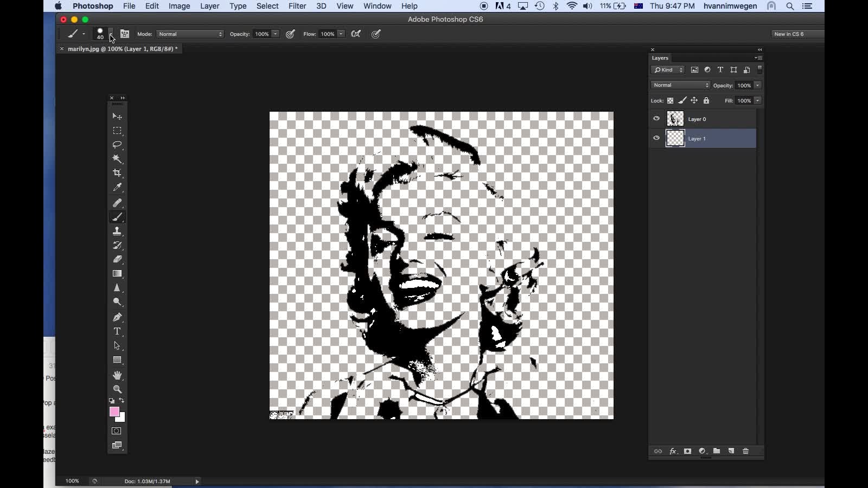Open the white background color picker
Image resolution: width=868 pixels, height=488 pixels.
122,419
